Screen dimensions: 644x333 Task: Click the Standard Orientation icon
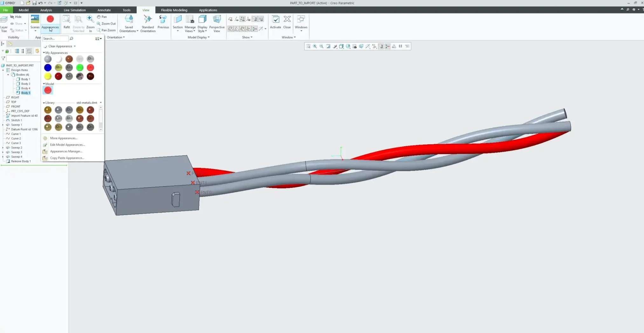[148, 19]
